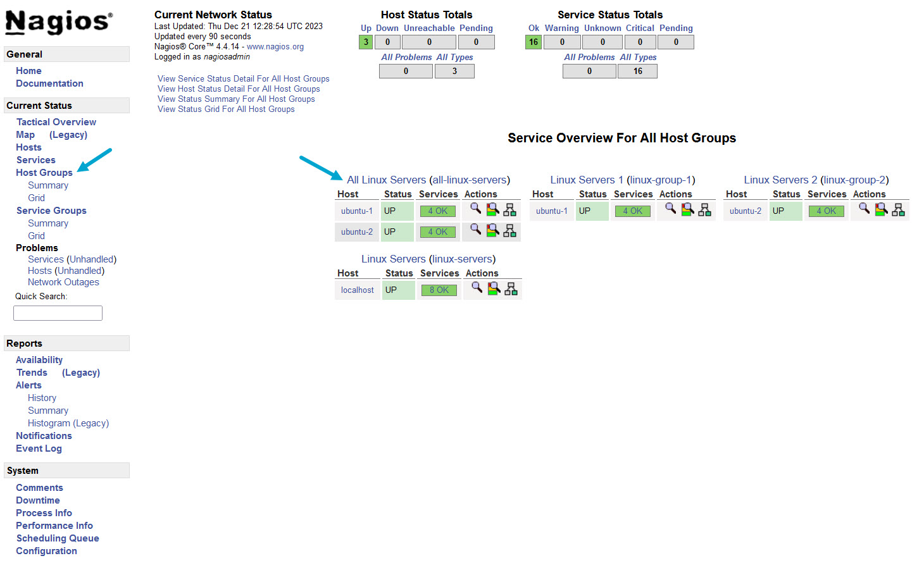
Task: Click the status map icon for ubuntu-1 in Linux Servers 1
Action: pyautogui.click(x=704, y=209)
